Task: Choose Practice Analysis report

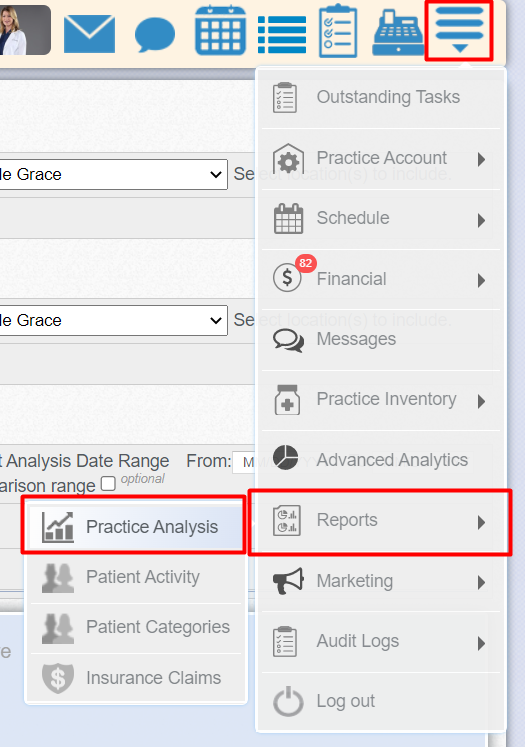Action: click(x=136, y=526)
